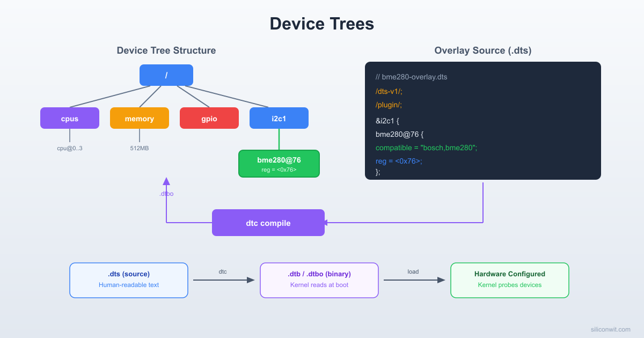
Task: Click the cpu@0..3 label
Action: point(70,148)
